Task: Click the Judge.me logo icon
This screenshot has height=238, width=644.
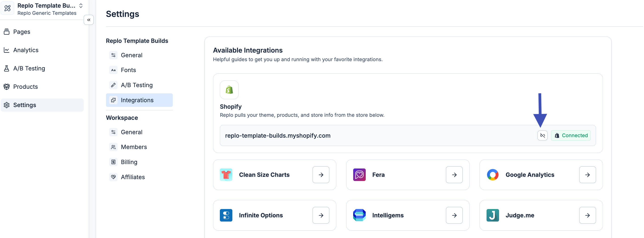Action: point(492,215)
